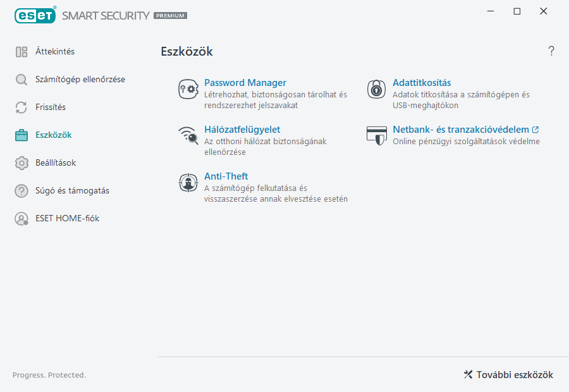This screenshot has height=392, width=569.
Task: Open Netbank- és tranzakcióvédelem card icon
Action: tap(376, 135)
